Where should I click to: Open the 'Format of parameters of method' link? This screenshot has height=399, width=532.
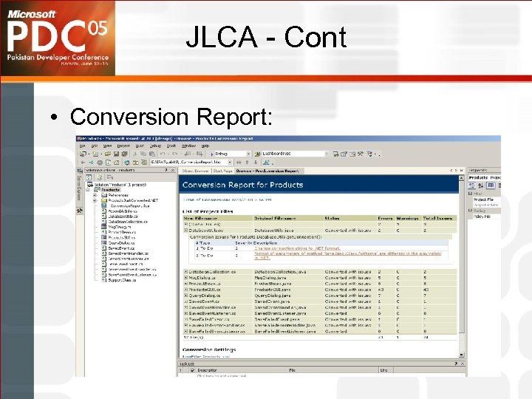tap(348, 256)
